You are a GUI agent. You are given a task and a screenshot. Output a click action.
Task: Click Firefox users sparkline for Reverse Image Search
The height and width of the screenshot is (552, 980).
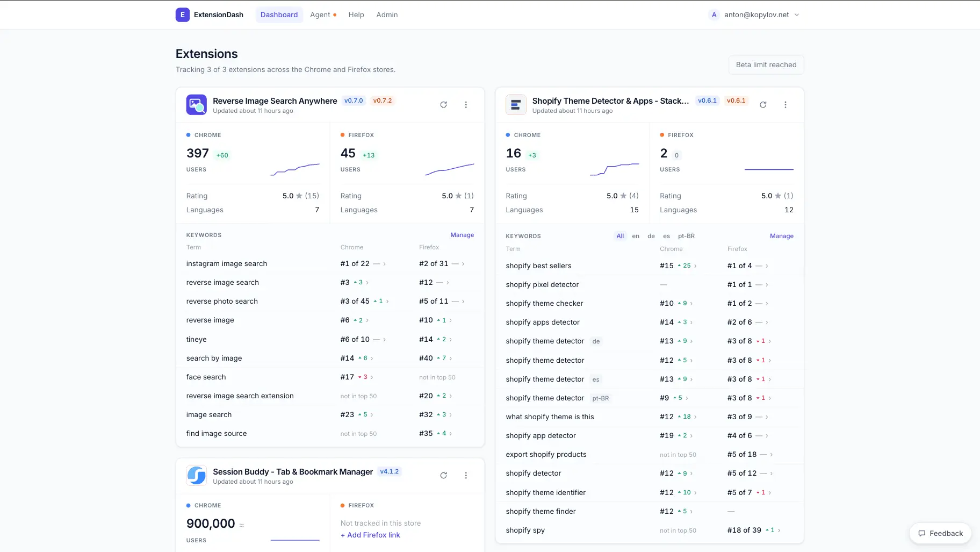450,169
